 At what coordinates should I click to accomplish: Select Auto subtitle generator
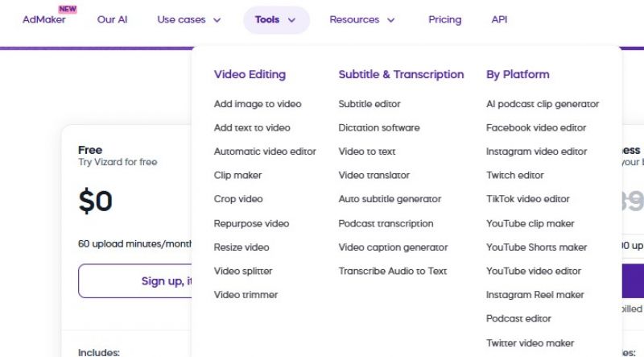coord(390,199)
